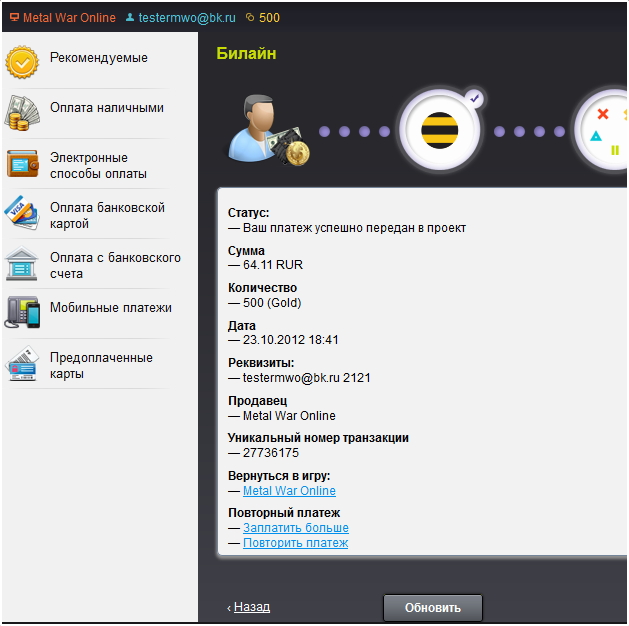Click the prepaid cards icon

22,363
